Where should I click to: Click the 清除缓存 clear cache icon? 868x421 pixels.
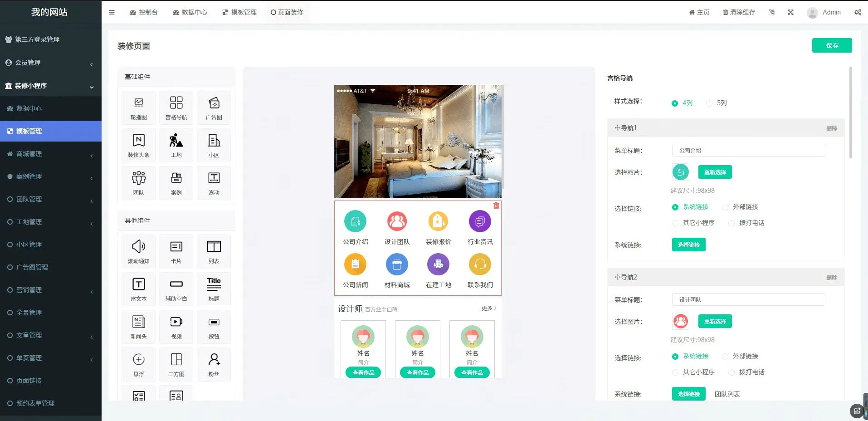[x=739, y=12]
